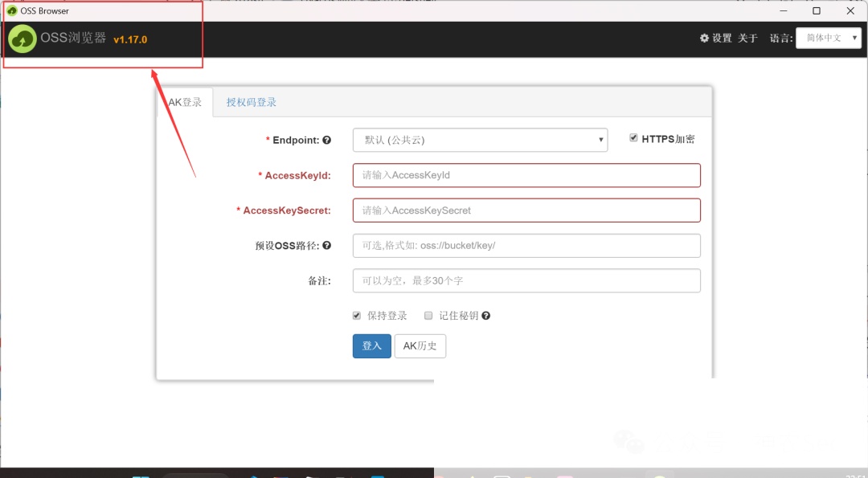Toggle the HTTPS加密 checkbox
The height and width of the screenshot is (478, 868).
[x=633, y=137]
